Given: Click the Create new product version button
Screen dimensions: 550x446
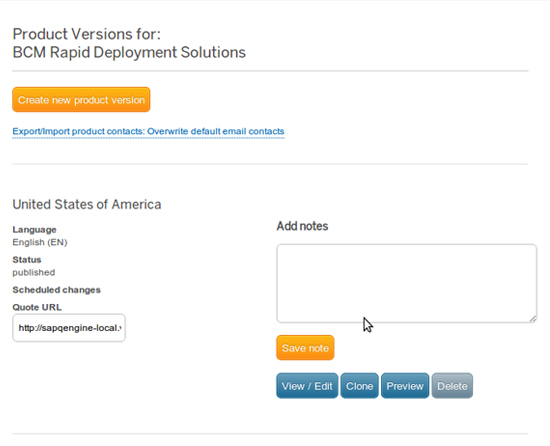Looking at the screenshot, I should (81, 100).
